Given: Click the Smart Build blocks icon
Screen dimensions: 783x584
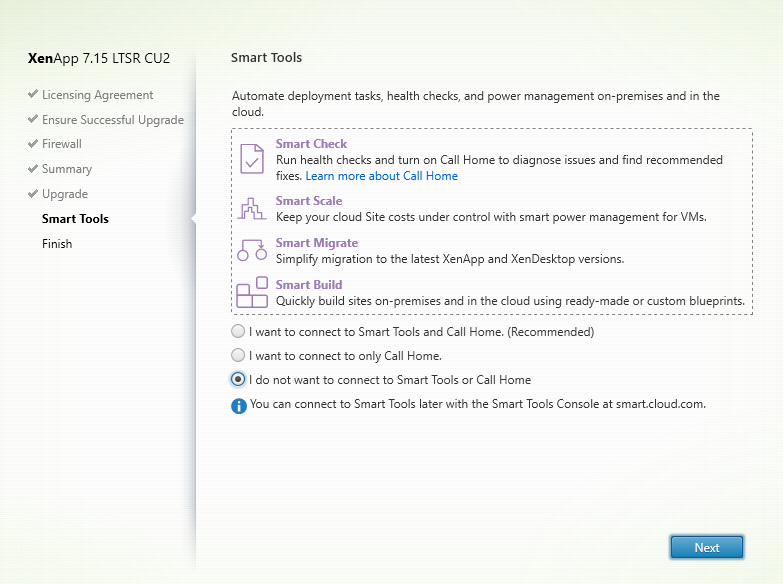Looking at the screenshot, I should [251, 293].
